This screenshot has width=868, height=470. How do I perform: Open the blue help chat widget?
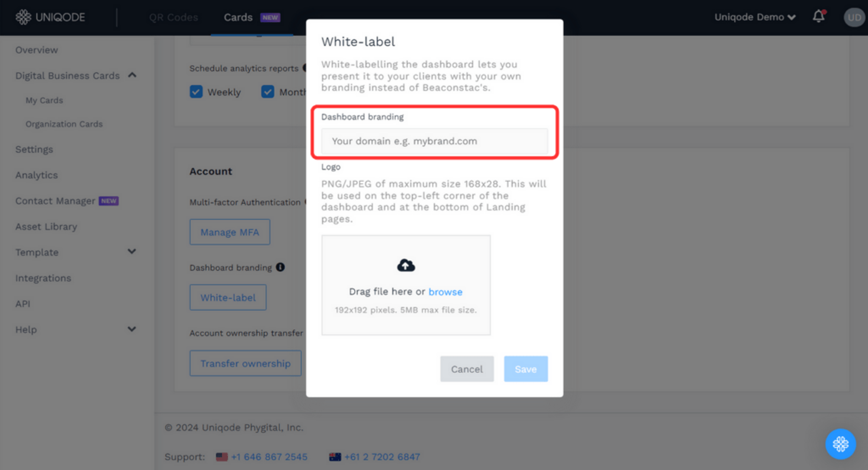pos(840,444)
